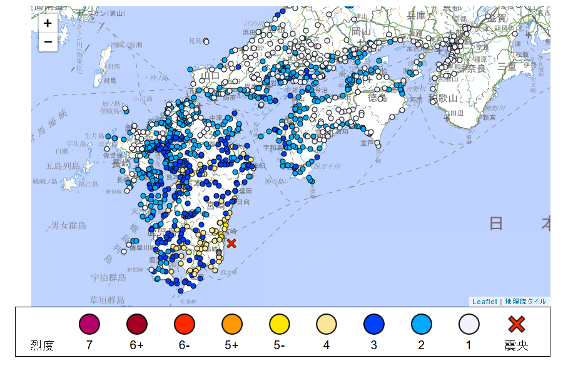Click the 新宮 map label
Viewport: 588px width, 373px height.
click(489, 118)
